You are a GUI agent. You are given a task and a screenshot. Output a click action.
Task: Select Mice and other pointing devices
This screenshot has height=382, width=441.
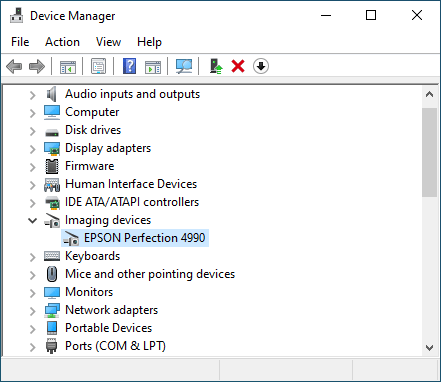pos(150,274)
